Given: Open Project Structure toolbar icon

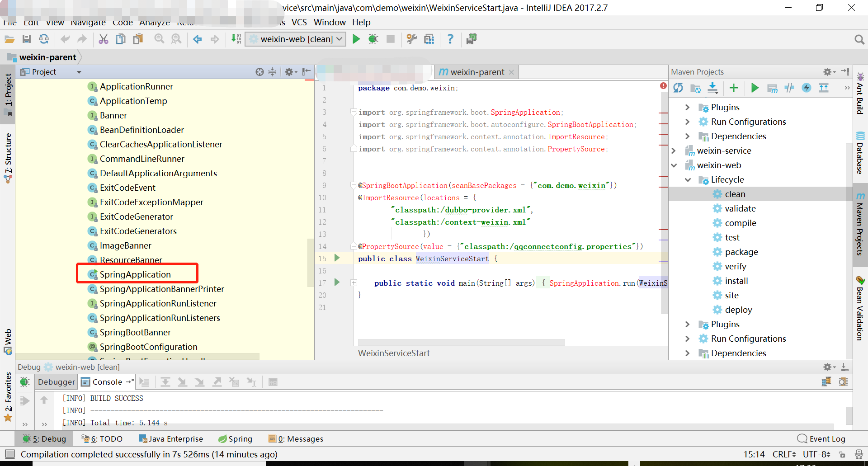Looking at the screenshot, I should coord(429,39).
